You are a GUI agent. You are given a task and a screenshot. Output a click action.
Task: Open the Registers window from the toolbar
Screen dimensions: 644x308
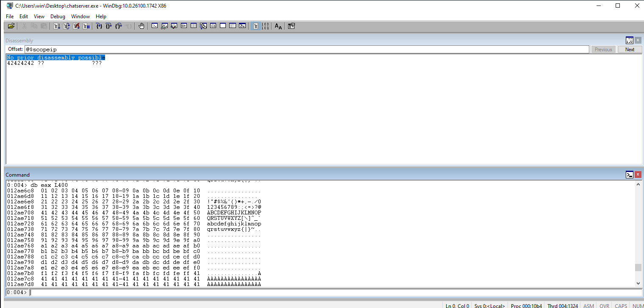[x=184, y=26]
